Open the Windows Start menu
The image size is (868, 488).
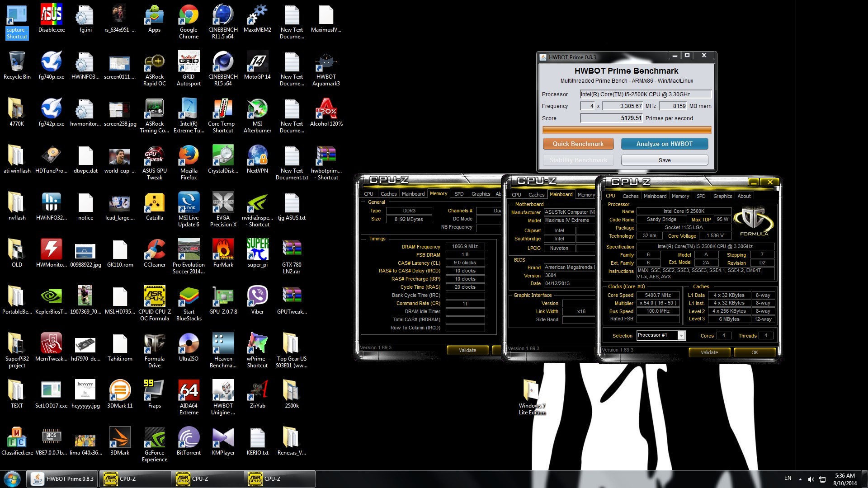tap(12, 479)
